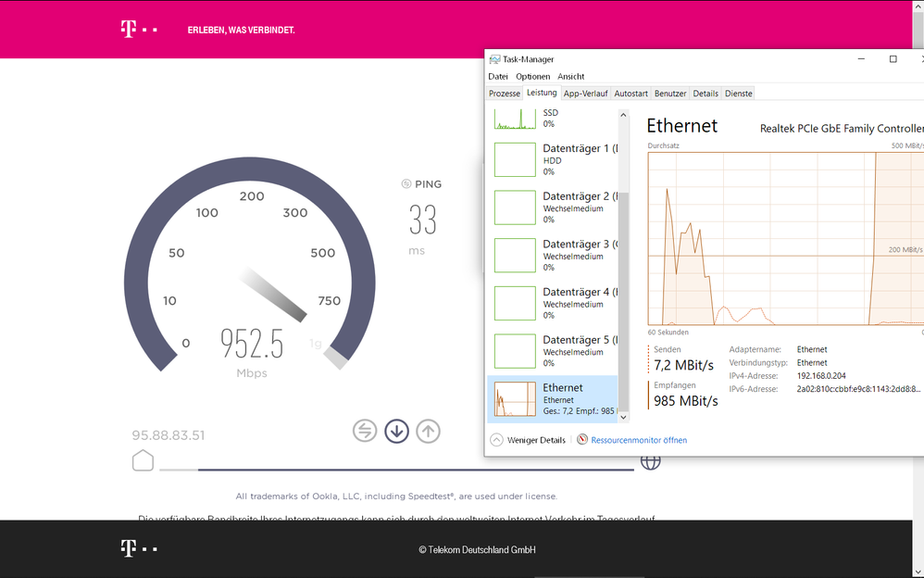Image resolution: width=924 pixels, height=578 pixels.
Task: Select the upload test arrow icon
Action: pos(429,431)
